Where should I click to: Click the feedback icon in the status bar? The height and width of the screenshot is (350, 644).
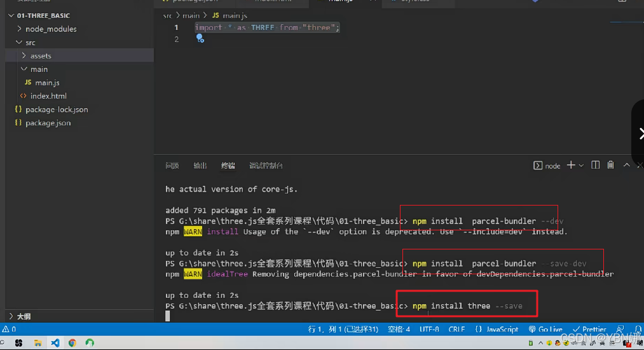[620, 329]
